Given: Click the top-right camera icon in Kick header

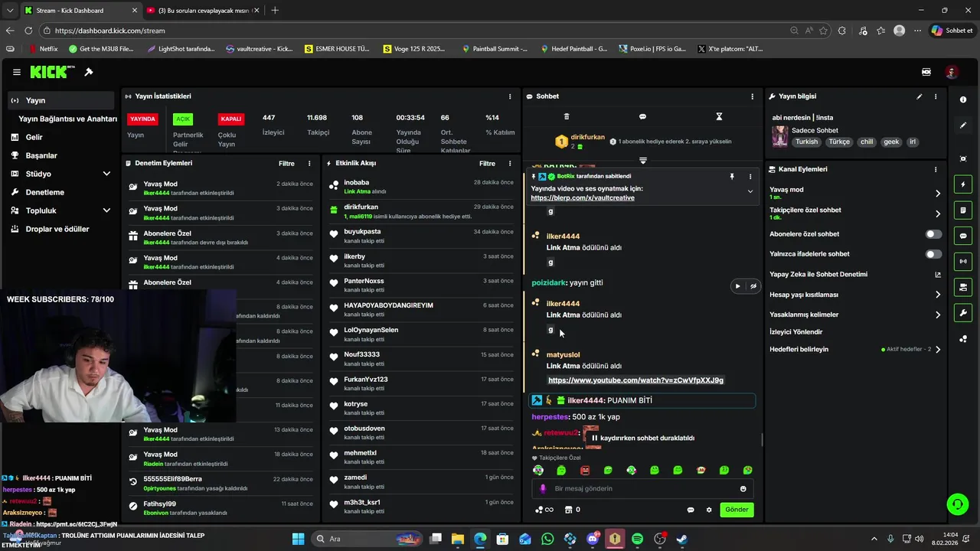Looking at the screenshot, I should pyautogui.click(x=926, y=72).
